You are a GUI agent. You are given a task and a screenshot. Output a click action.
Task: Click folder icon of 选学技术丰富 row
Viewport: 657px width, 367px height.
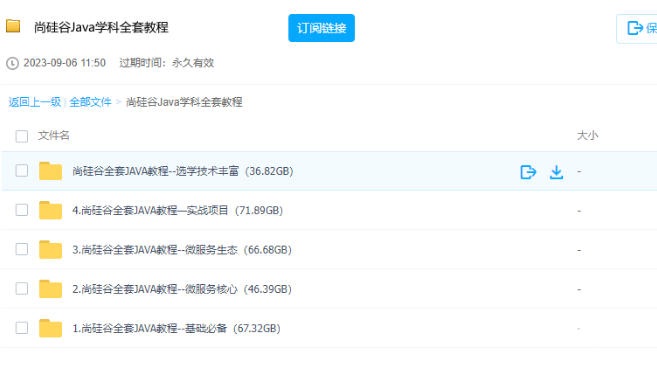[50, 171]
